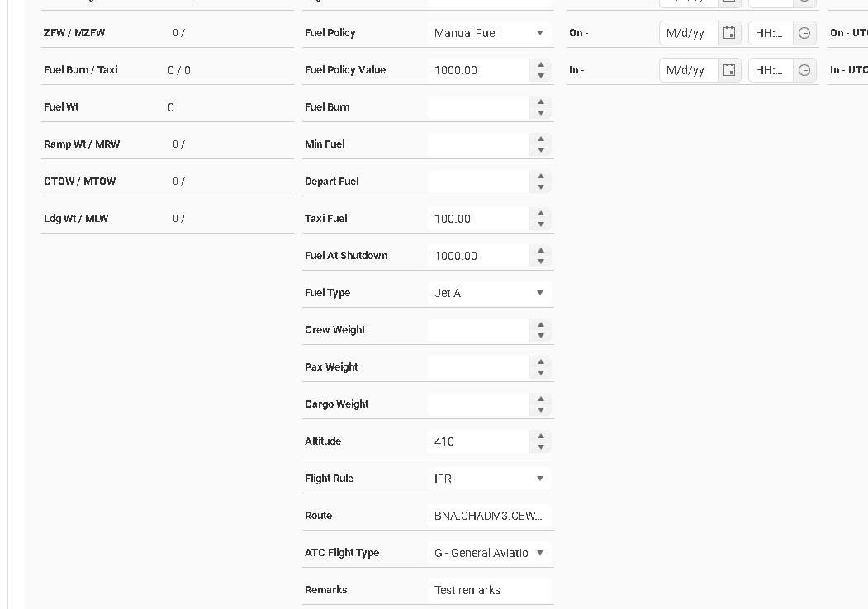
Task: Click the On date input field
Action: (689, 33)
